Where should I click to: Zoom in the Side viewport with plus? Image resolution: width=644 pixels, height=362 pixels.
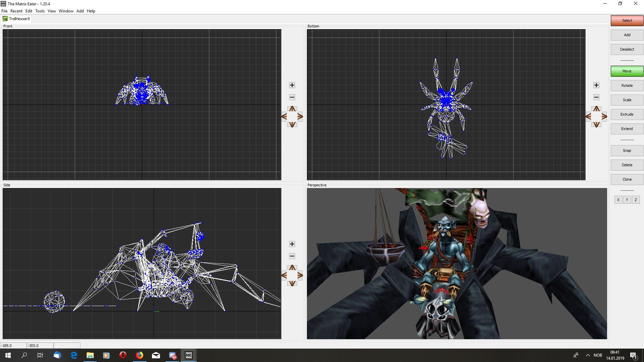(x=292, y=244)
